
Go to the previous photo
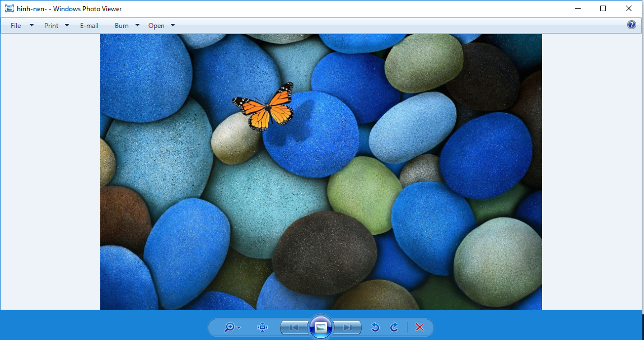click(294, 327)
